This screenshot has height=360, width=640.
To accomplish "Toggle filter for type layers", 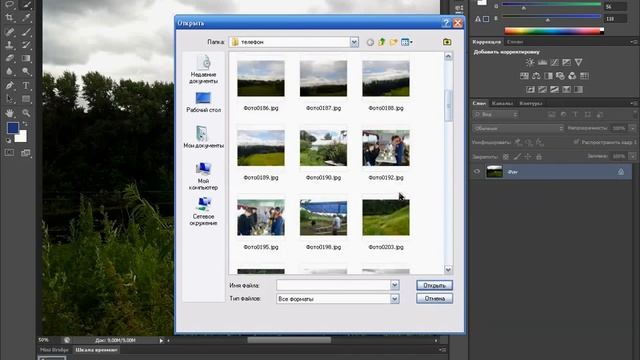I will [576, 115].
